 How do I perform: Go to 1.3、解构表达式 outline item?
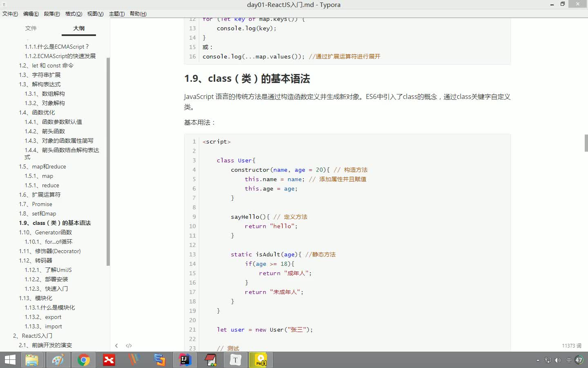click(x=40, y=84)
